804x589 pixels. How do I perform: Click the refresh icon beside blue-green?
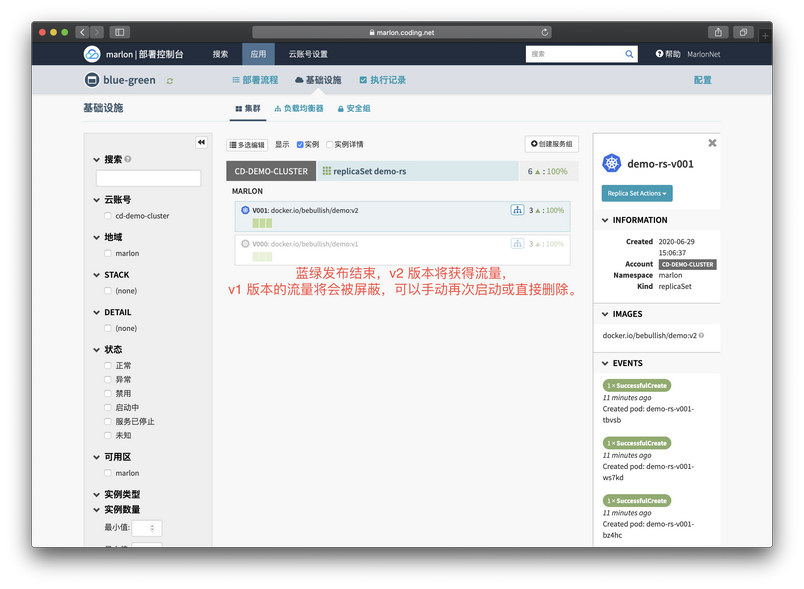click(x=170, y=81)
